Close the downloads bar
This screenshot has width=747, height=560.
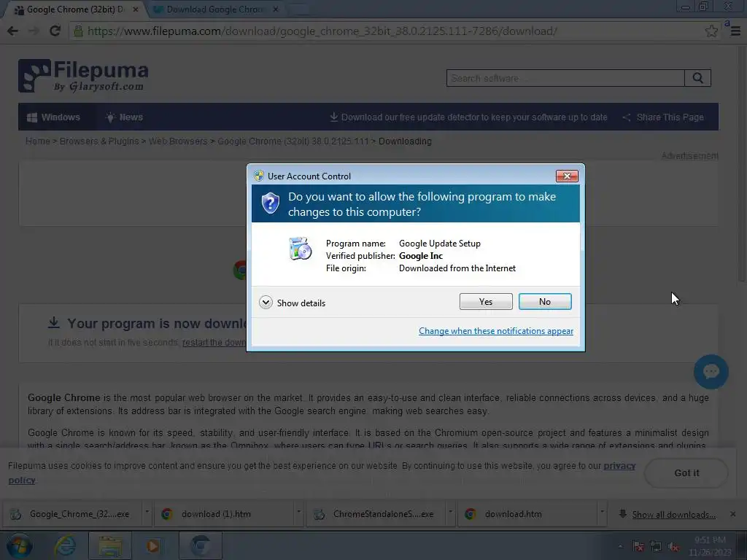(732, 514)
